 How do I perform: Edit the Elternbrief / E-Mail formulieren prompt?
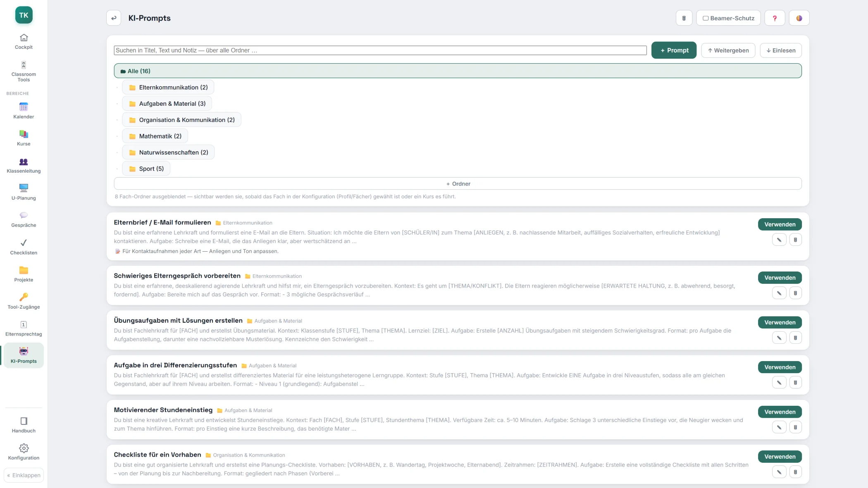[x=779, y=240]
